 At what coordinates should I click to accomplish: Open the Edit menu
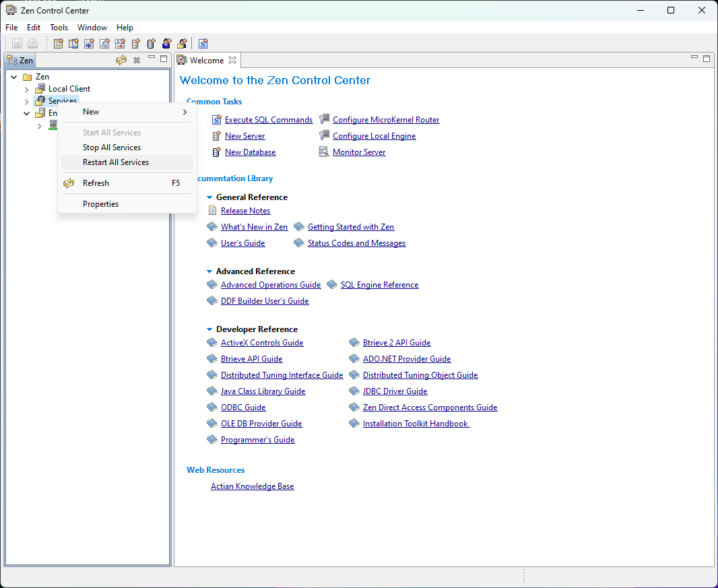tap(34, 28)
